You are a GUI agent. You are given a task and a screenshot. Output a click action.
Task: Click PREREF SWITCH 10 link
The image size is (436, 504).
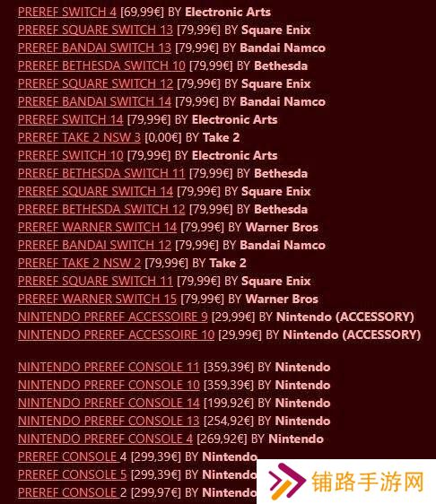pos(71,155)
